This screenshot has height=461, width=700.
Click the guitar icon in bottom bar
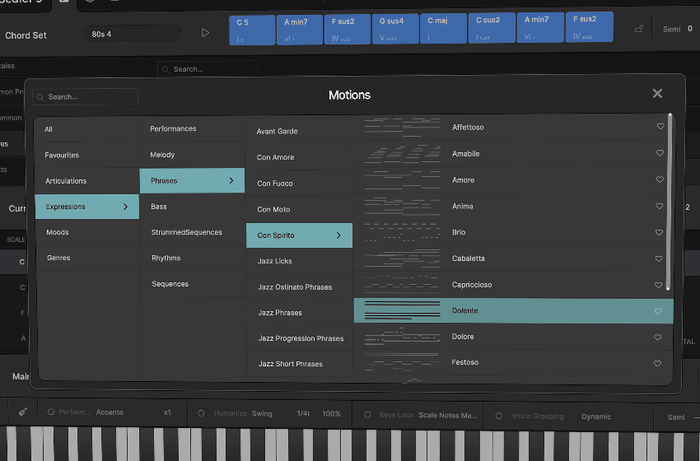point(22,412)
